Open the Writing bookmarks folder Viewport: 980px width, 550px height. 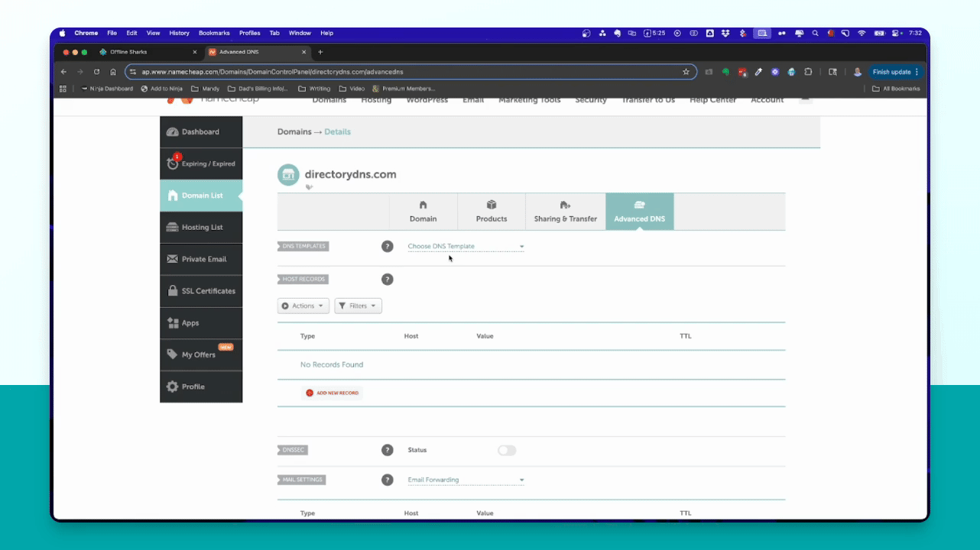coord(314,89)
